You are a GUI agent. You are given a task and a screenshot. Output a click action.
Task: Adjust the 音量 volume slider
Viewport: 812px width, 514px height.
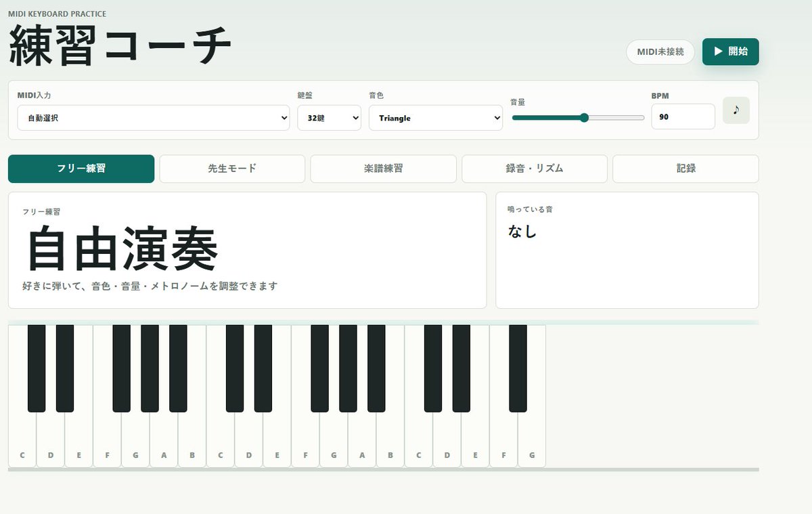click(578, 118)
